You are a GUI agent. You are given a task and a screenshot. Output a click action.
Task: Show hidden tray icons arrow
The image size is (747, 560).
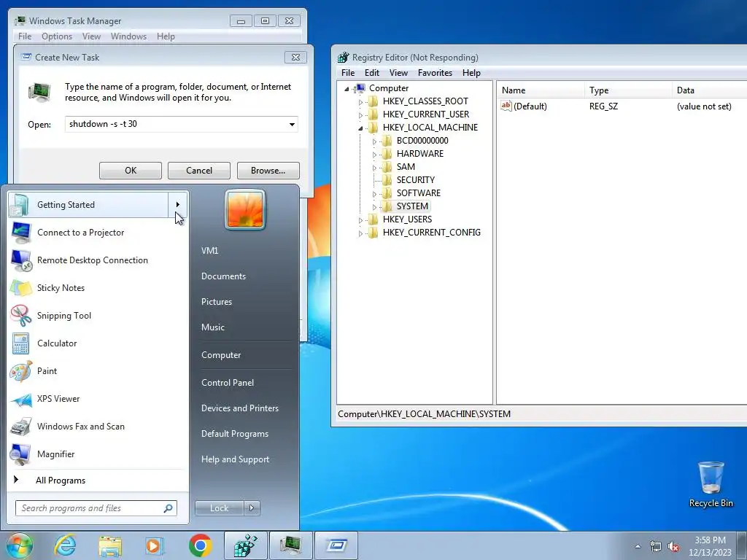[x=638, y=547]
